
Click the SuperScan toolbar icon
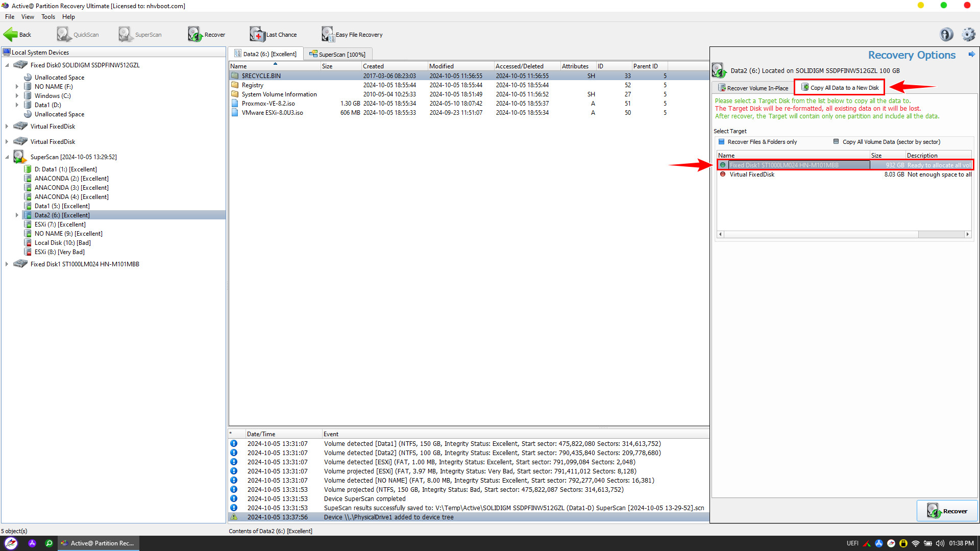tap(126, 34)
